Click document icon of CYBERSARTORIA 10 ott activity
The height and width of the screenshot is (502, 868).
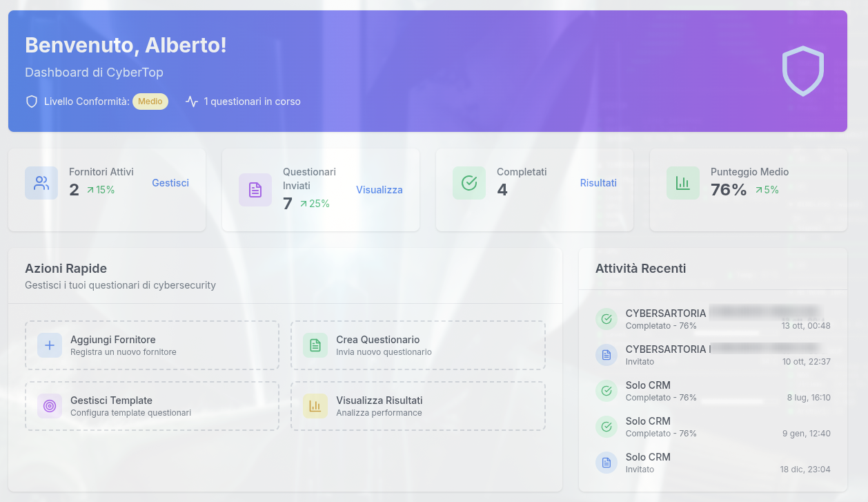(x=606, y=355)
